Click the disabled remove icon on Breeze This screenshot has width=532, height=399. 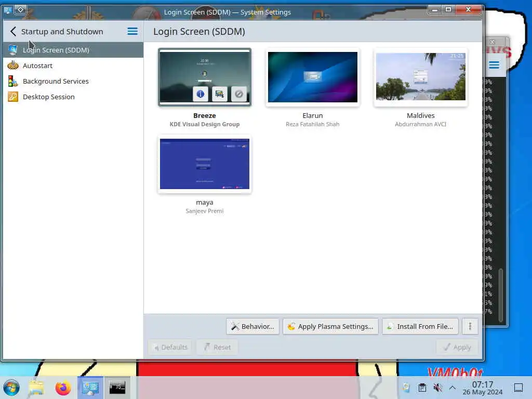pyautogui.click(x=239, y=94)
